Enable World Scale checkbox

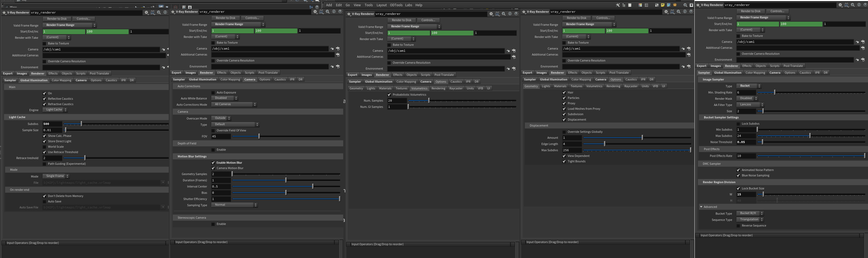(x=44, y=147)
